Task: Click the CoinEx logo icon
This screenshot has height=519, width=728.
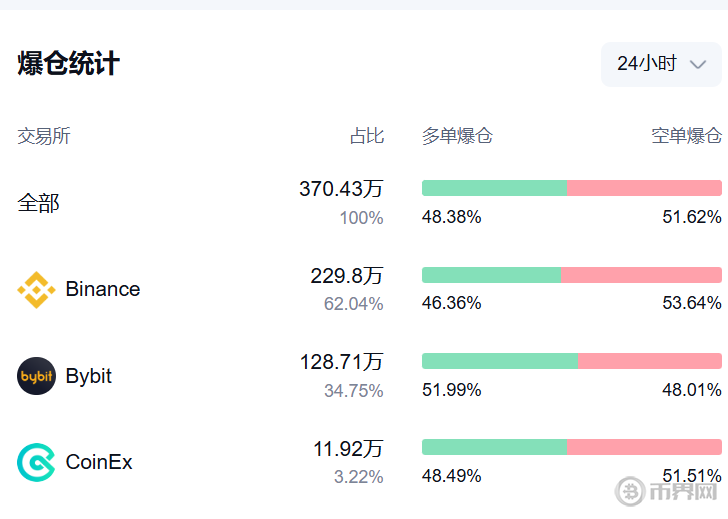Action: (x=37, y=462)
